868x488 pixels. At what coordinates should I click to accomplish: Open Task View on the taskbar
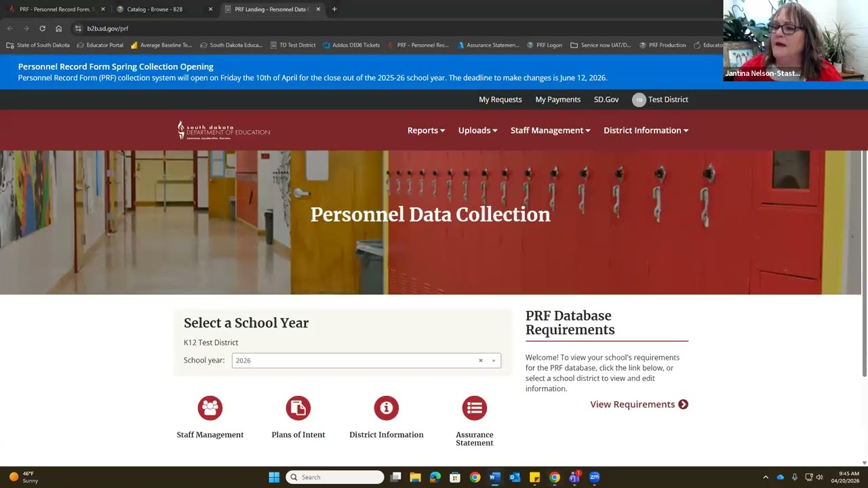coord(396,477)
